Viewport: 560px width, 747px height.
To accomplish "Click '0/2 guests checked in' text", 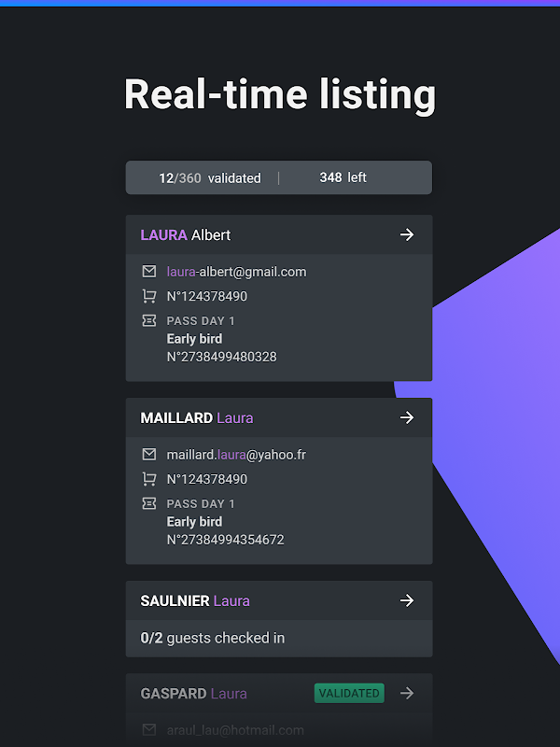I will point(213,639).
